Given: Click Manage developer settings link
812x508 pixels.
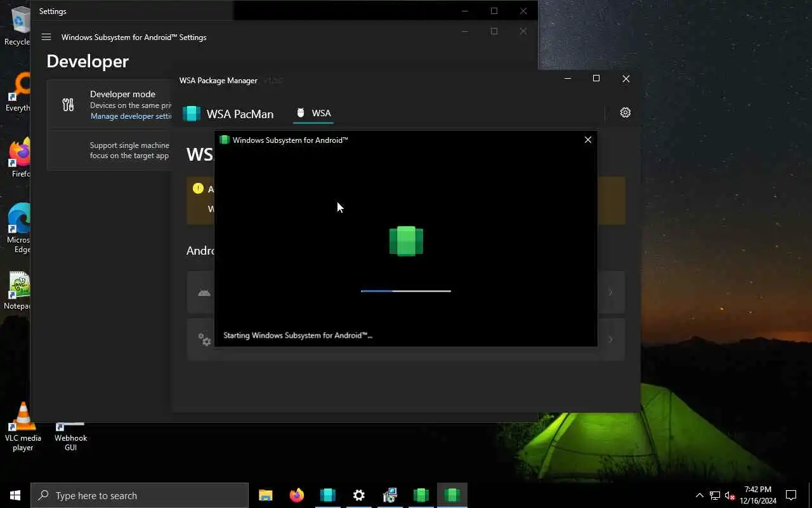Looking at the screenshot, I should [x=131, y=116].
